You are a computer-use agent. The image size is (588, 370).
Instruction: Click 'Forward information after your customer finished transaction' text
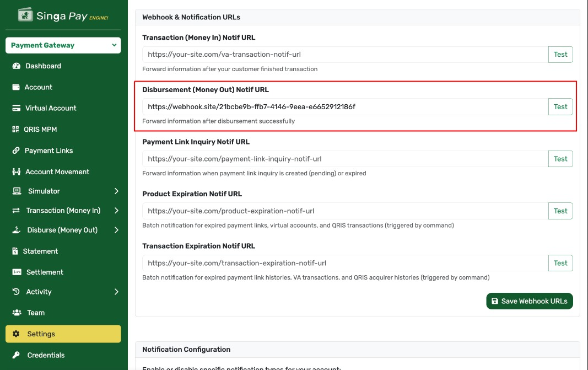pyautogui.click(x=230, y=69)
